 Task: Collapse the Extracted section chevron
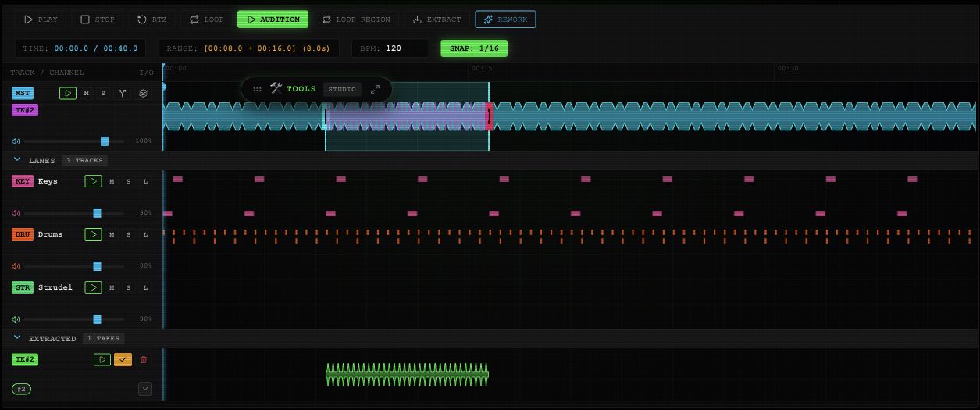(17, 337)
